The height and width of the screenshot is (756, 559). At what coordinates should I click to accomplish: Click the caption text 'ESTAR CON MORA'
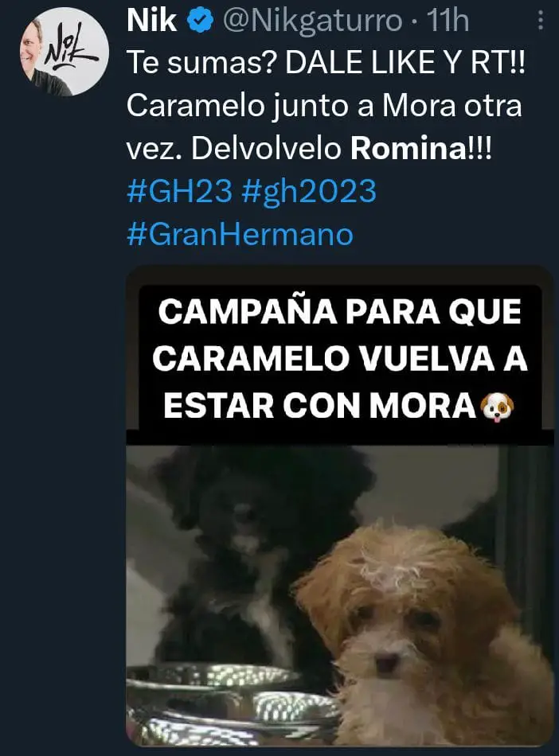coord(320,407)
